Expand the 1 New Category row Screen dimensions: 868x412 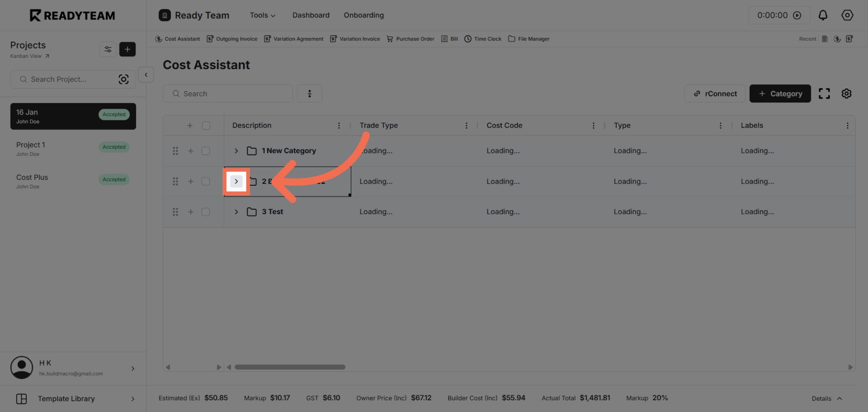point(236,151)
